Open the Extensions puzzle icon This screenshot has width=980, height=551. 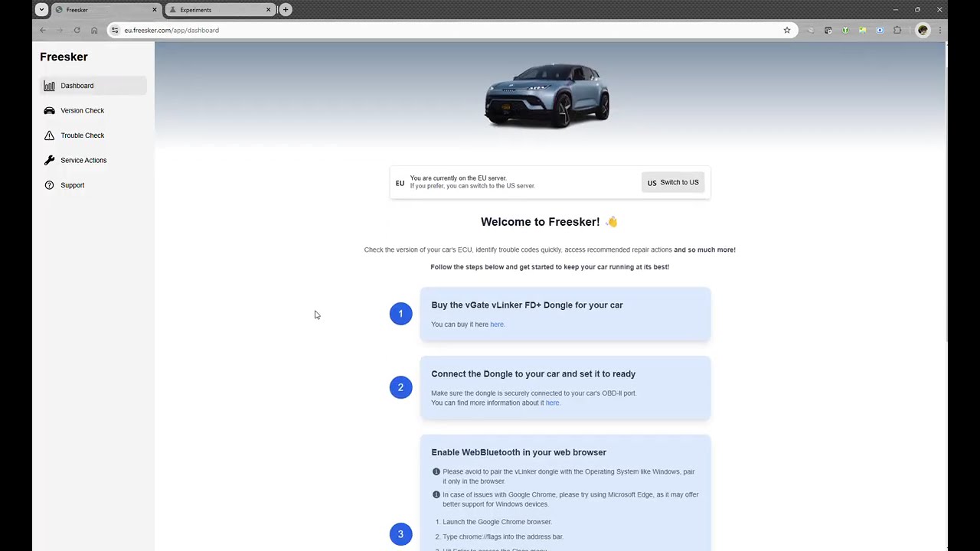tap(897, 30)
